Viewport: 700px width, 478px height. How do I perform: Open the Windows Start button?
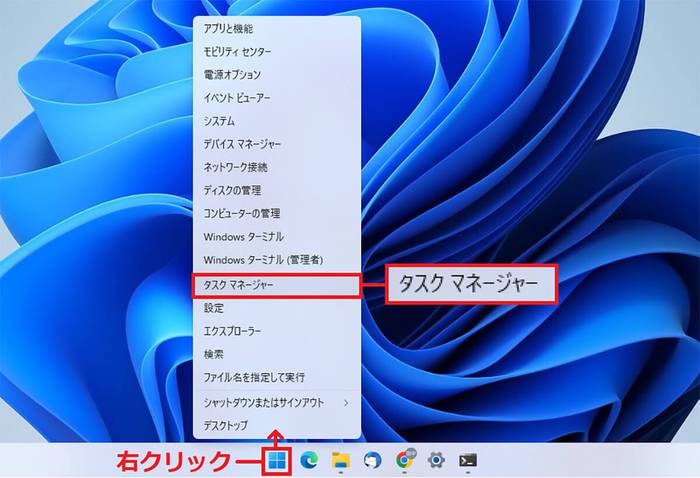[277, 460]
